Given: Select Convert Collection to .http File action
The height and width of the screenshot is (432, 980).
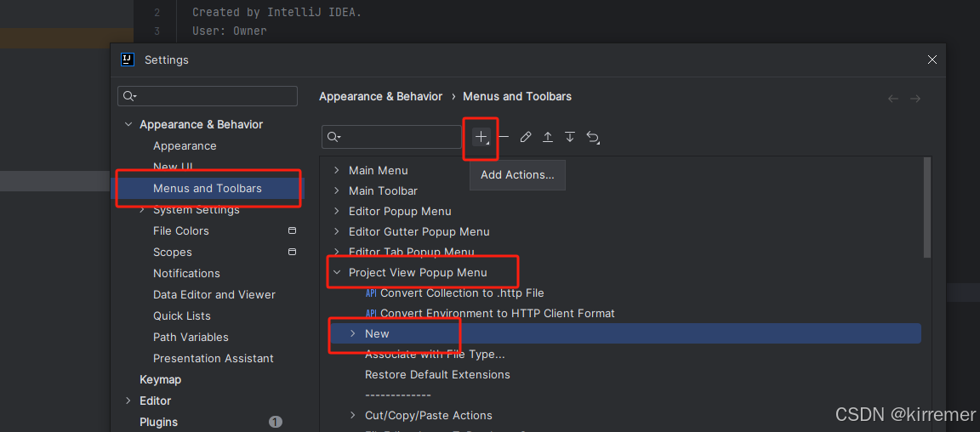Looking at the screenshot, I should 462,293.
